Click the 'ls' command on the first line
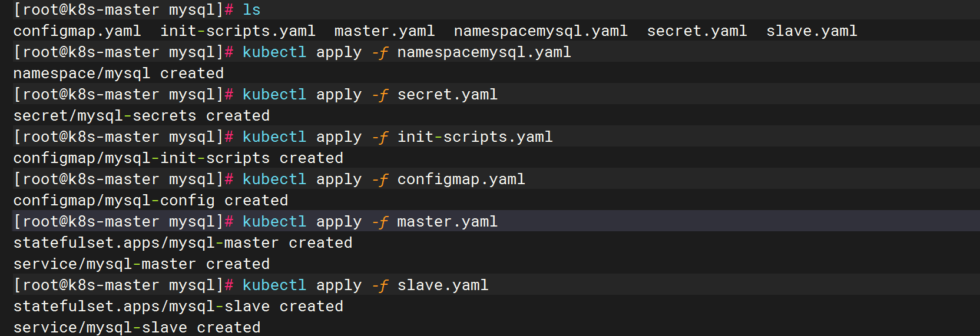 [251, 10]
